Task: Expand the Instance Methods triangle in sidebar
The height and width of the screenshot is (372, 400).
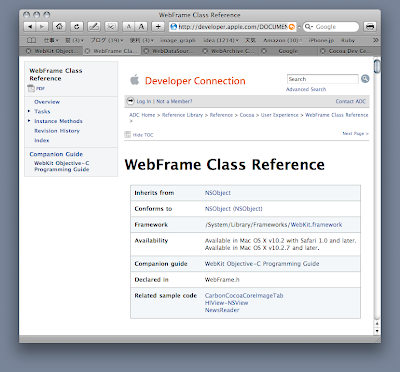Action: coord(29,121)
